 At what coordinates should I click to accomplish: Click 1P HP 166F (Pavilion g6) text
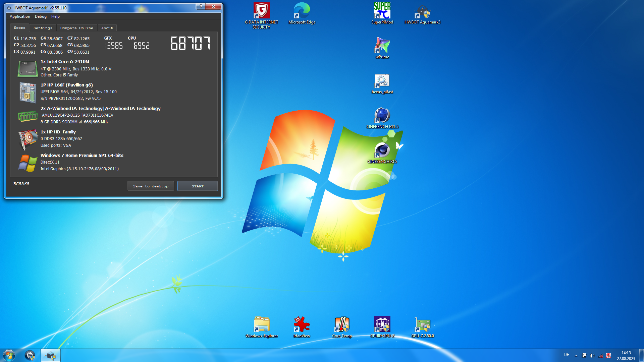pyautogui.click(x=67, y=85)
